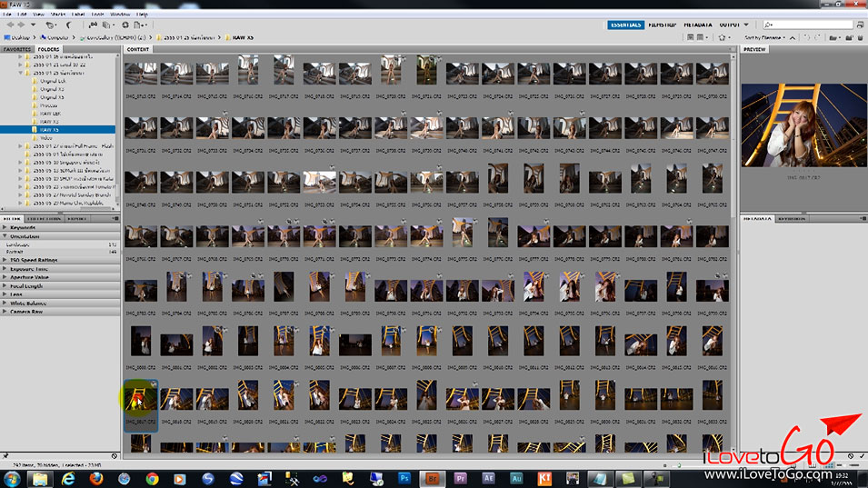Select the Video folder in tree

(x=46, y=138)
